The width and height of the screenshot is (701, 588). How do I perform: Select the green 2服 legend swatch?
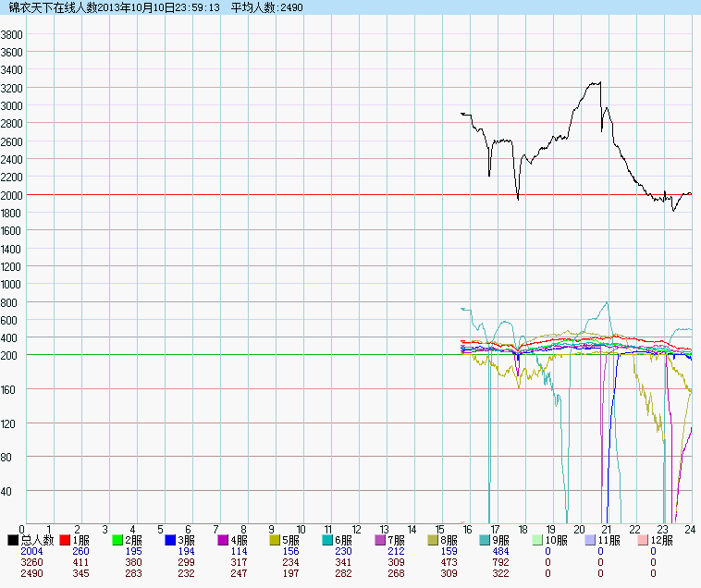click(x=118, y=540)
